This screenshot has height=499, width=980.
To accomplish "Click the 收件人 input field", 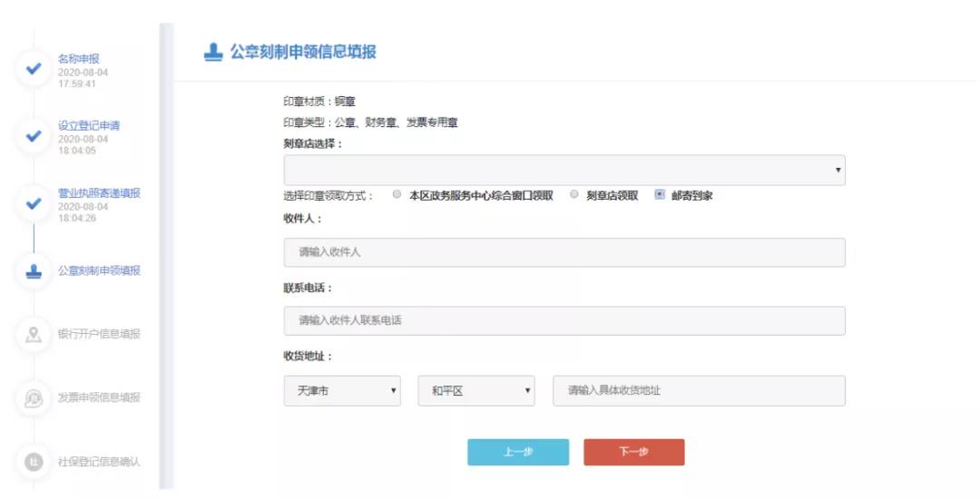I will click(564, 252).
